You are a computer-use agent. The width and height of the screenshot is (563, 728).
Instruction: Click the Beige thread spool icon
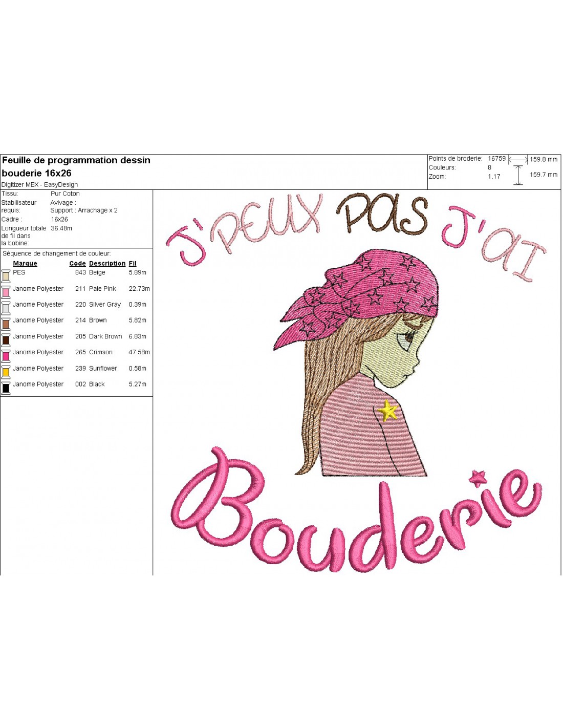(x=6, y=276)
